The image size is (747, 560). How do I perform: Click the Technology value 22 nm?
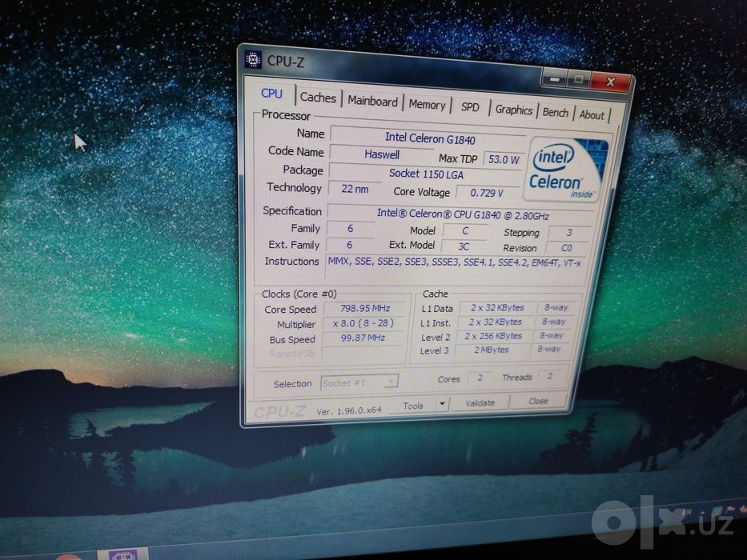355,189
